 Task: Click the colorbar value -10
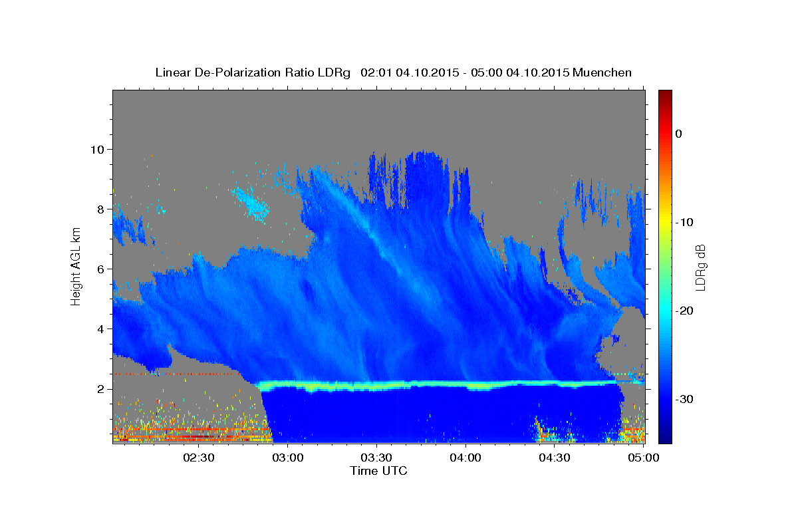(684, 222)
